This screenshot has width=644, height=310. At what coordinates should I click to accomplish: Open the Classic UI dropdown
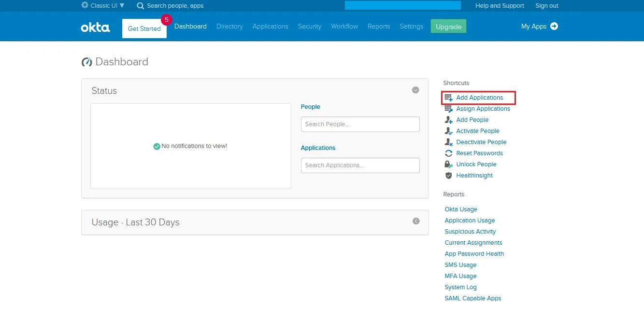[103, 6]
